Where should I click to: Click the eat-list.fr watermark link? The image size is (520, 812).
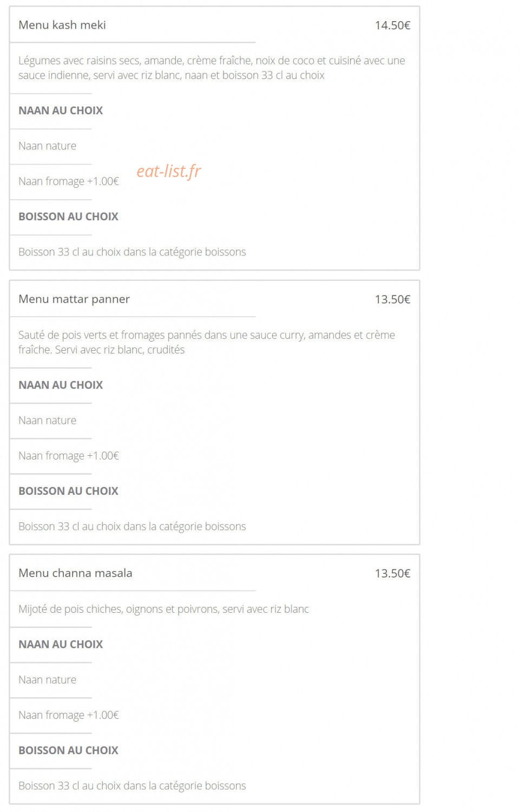(x=168, y=171)
